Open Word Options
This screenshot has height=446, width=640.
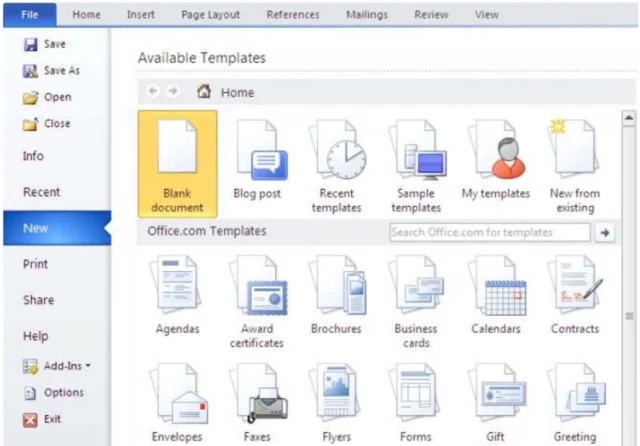(53, 393)
